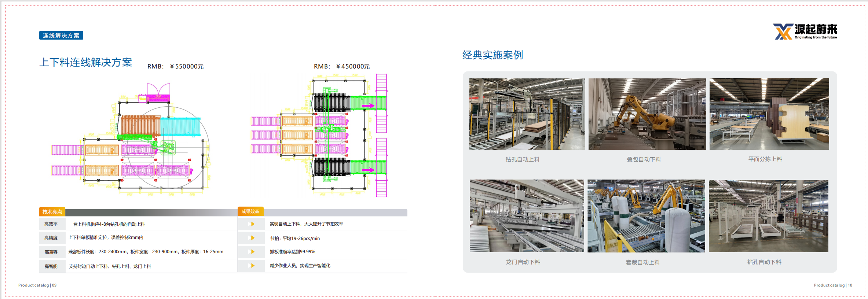Open the 平面分拣上料 photo

(769, 114)
